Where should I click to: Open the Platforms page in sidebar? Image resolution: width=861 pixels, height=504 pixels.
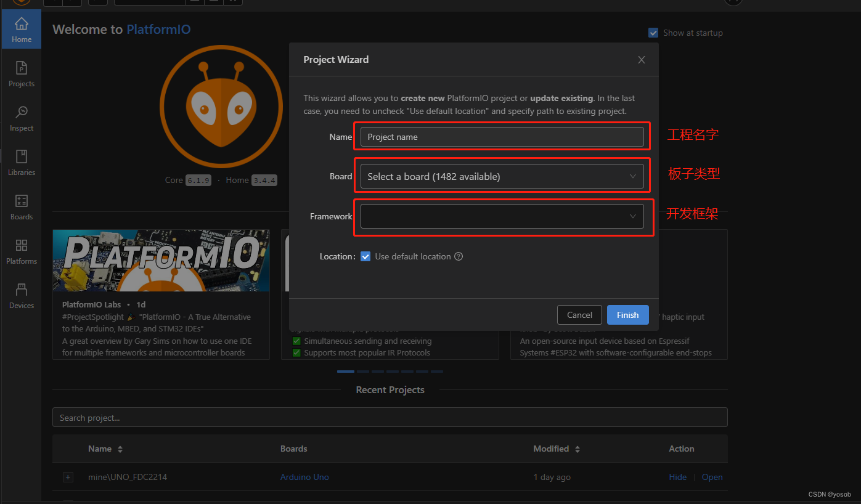(x=21, y=251)
